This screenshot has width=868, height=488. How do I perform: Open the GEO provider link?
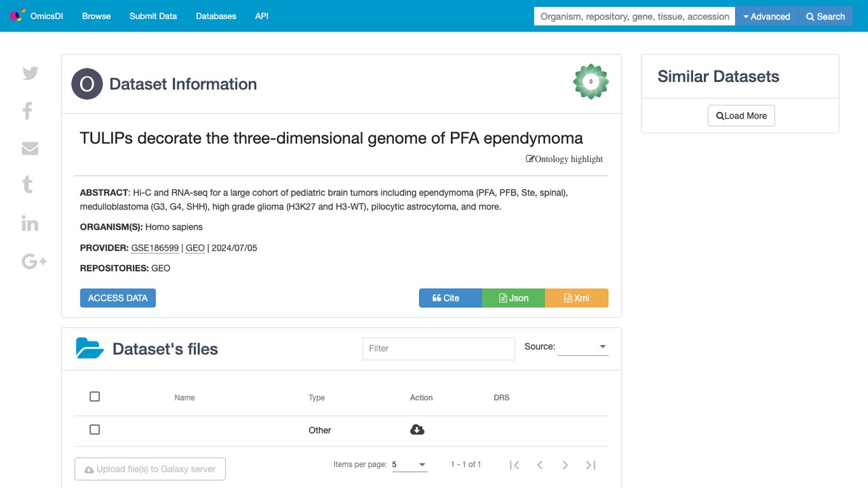(x=195, y=248)
